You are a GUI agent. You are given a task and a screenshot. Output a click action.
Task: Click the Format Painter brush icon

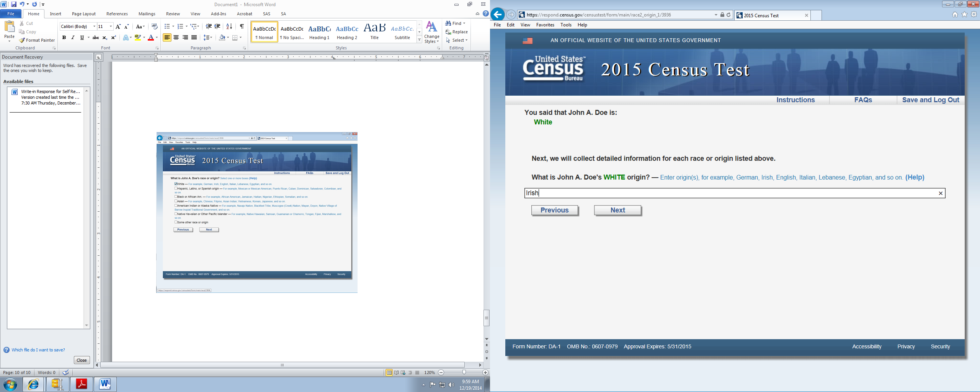[x=22, y=40]
